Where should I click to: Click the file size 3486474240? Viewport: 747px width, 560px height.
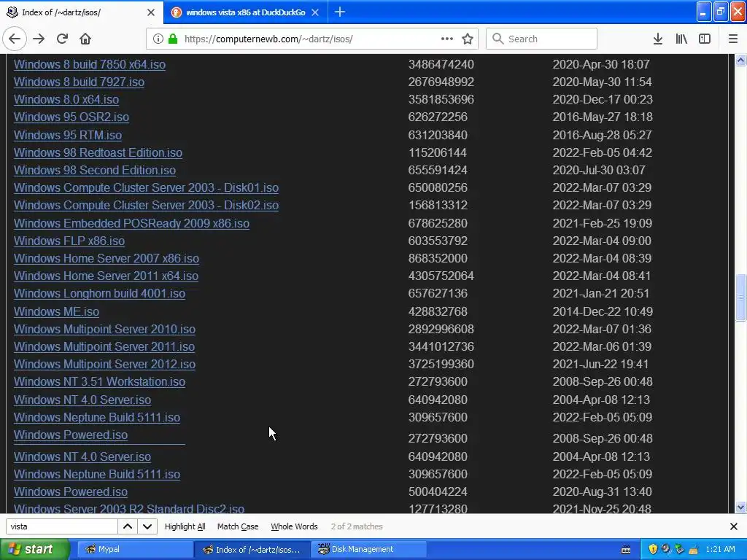441,64
